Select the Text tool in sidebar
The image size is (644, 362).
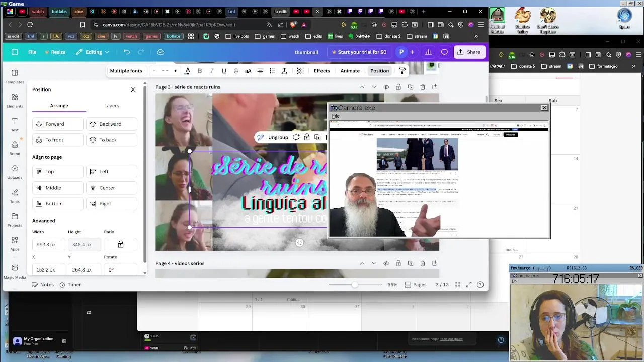[15, 124]
